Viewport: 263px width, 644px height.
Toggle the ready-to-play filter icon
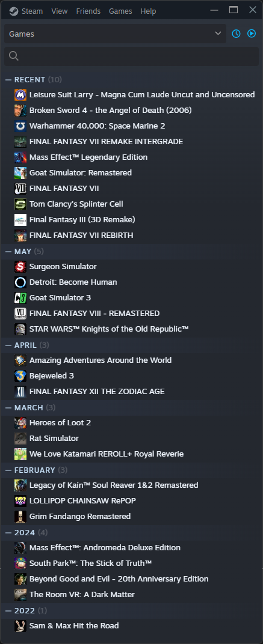click(252, 34)
